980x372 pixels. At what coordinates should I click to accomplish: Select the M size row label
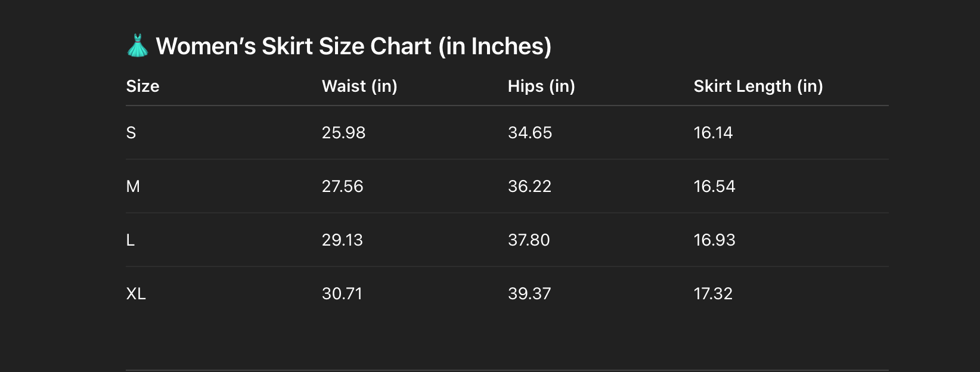click(x=133, y=187)
